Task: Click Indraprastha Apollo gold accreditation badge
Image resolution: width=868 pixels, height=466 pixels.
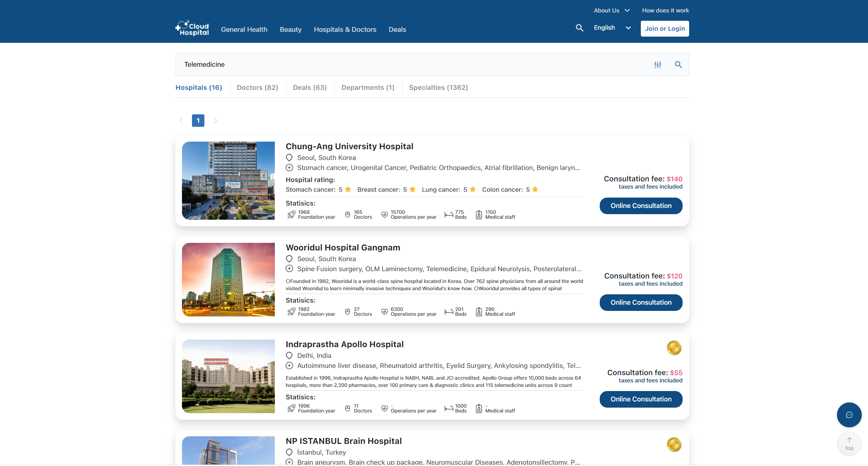Action: 674,348
